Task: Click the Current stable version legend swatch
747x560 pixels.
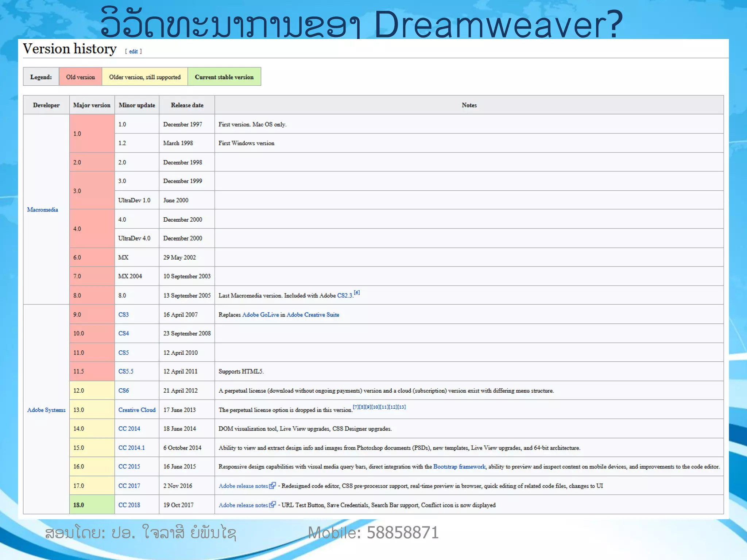Action: coord(224,77)
